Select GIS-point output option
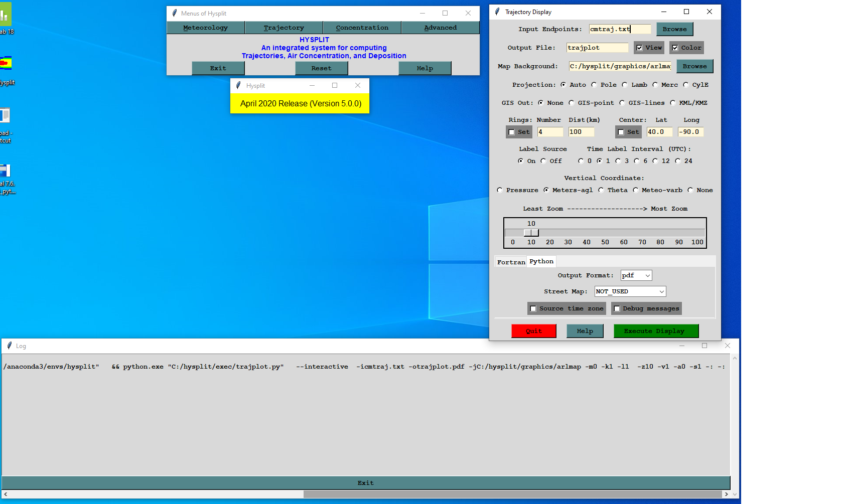 [x=571, y=103]
